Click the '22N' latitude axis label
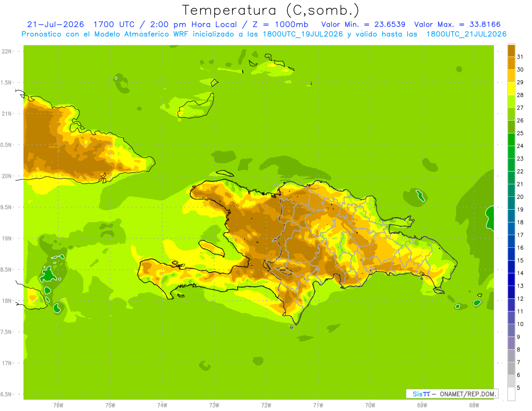 (x=7, y=51)
